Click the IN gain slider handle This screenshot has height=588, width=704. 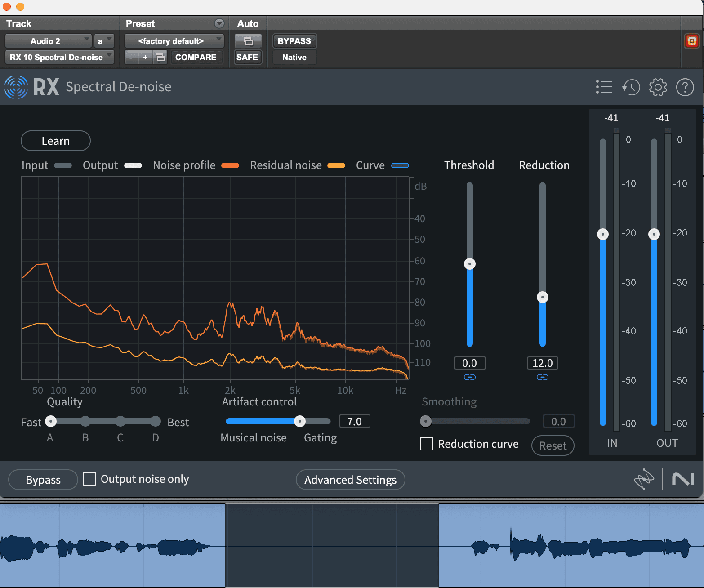[x=603, y=234]
